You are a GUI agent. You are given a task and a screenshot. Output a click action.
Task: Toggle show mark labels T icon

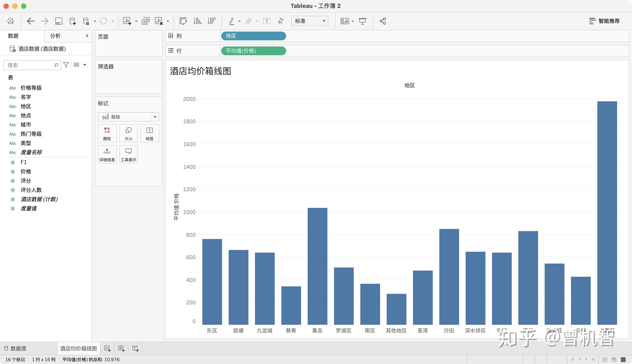[267, 21]
